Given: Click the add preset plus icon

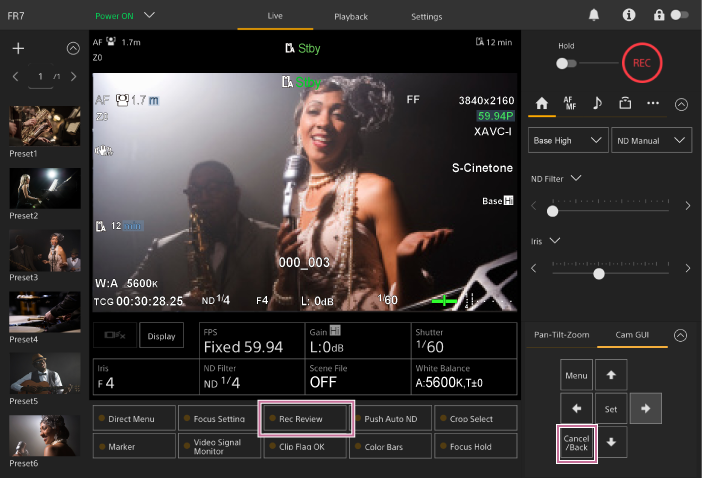Looking at the screenshot, I should (18, 49).
